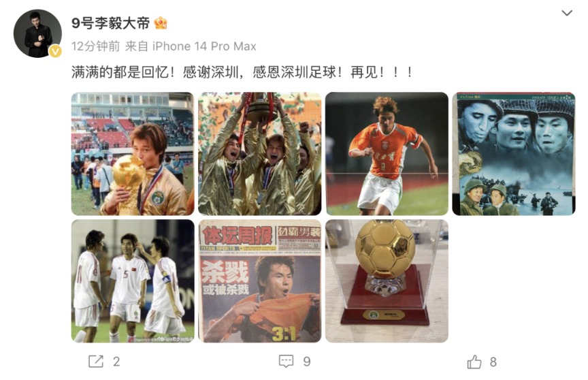Open photo of player kissing golden trophy
588x380 pixels.
(x=133, y=154)
